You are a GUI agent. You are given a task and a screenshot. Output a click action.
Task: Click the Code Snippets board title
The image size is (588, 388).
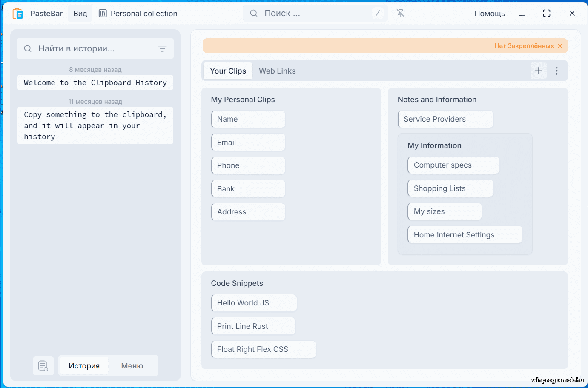click(x=237, y=283)
